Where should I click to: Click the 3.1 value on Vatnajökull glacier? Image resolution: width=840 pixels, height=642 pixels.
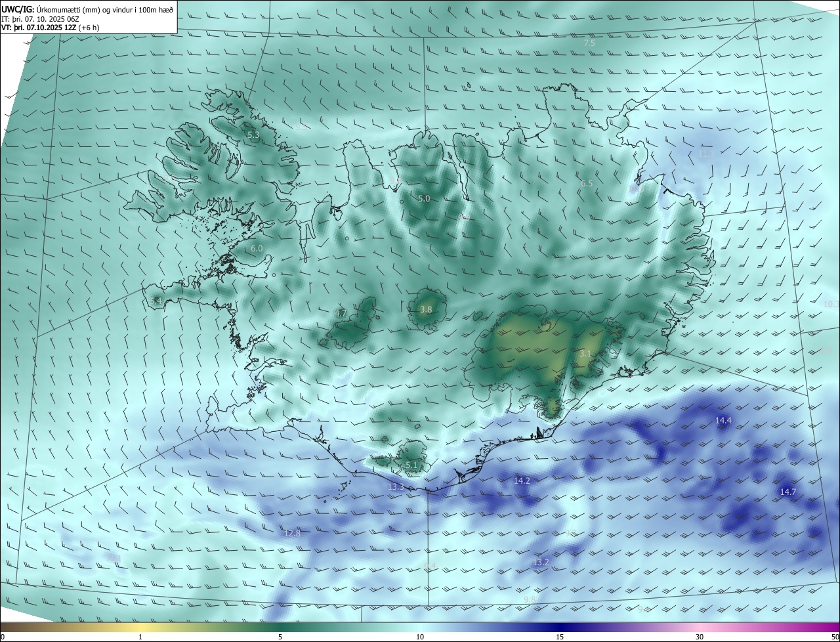tap(585, 353)
